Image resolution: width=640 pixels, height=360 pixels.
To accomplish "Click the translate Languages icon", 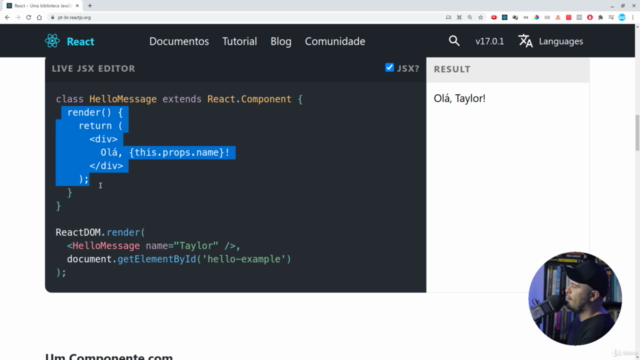I will click(525, 41).
